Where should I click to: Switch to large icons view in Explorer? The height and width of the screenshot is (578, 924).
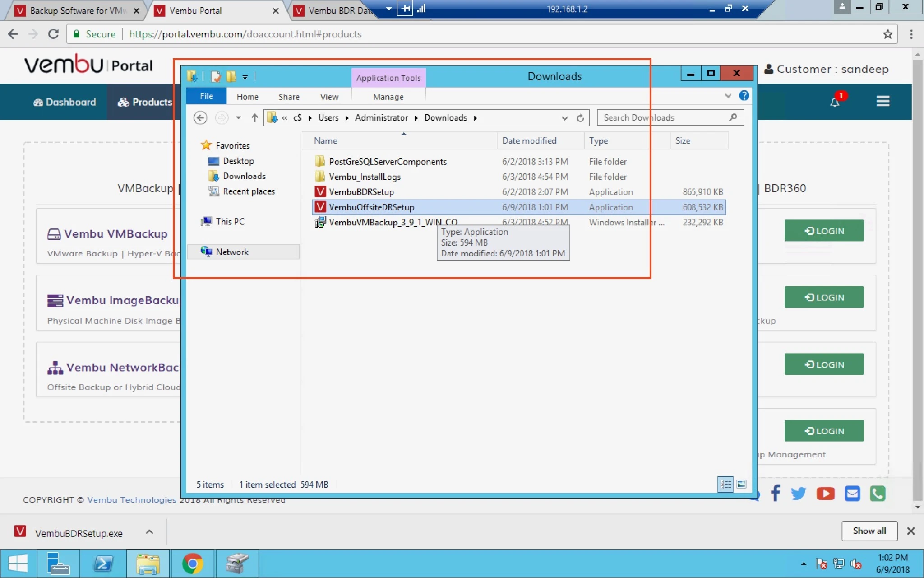tap(741, 485)
